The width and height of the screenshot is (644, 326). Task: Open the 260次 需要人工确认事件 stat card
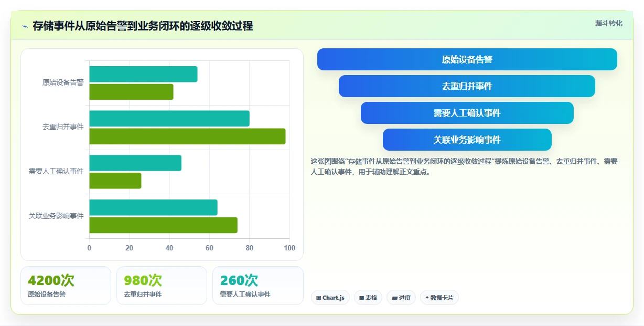tap(258, 286)
